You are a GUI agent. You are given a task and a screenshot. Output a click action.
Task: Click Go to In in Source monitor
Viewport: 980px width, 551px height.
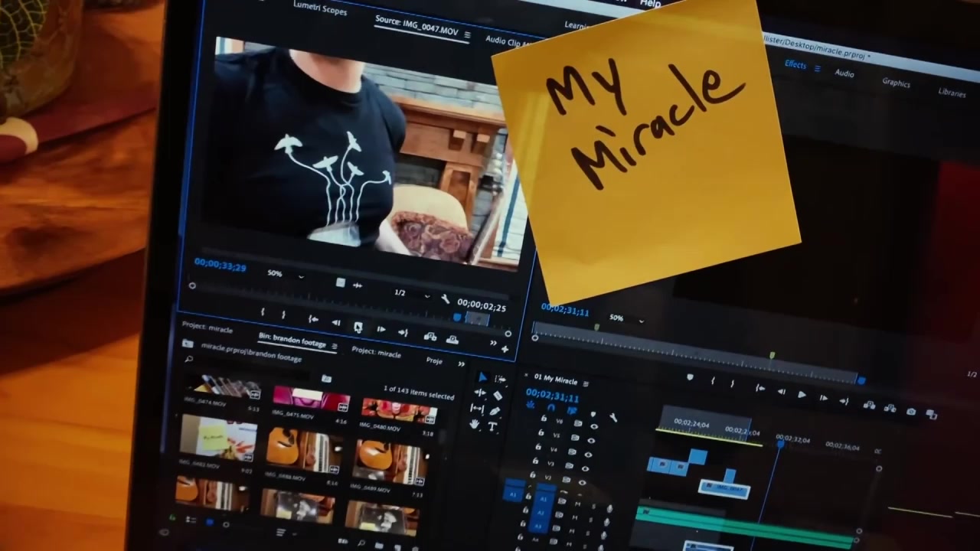pyautogui.click(x=313, y=318)
